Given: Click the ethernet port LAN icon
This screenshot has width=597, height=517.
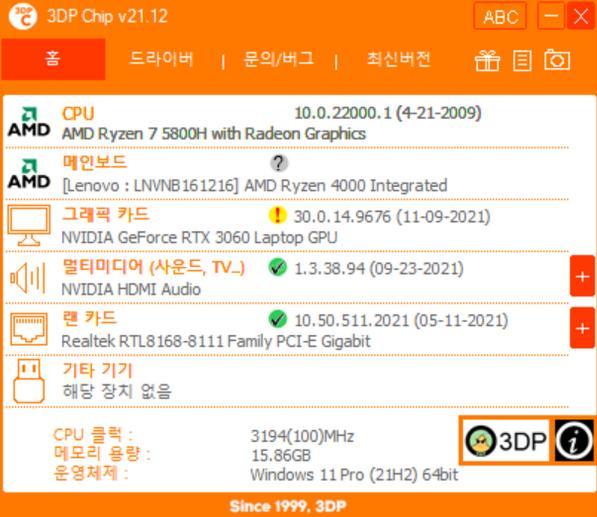Looking at the screenshot, I should coord(29,329).
